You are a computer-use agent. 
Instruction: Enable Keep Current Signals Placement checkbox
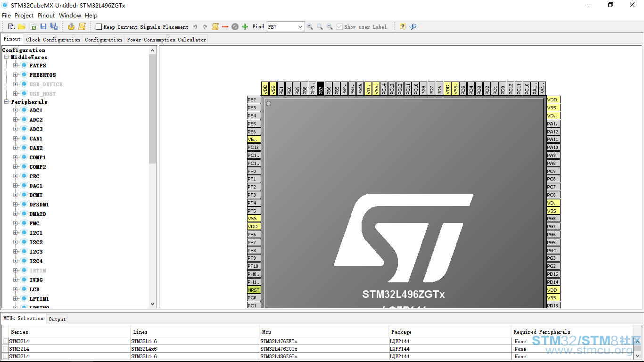click(x=99, y=27)
